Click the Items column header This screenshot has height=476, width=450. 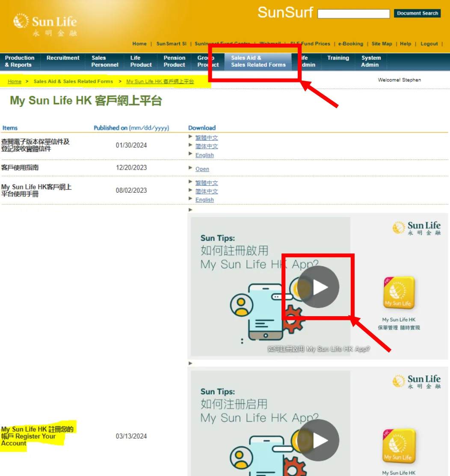[x=10, y=128]
